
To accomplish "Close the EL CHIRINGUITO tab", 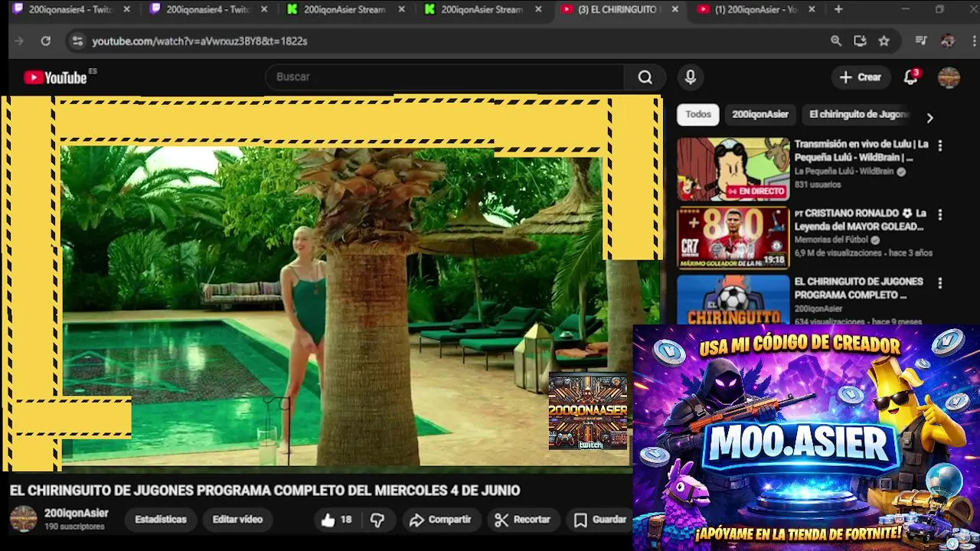I will tap(675, 9).
